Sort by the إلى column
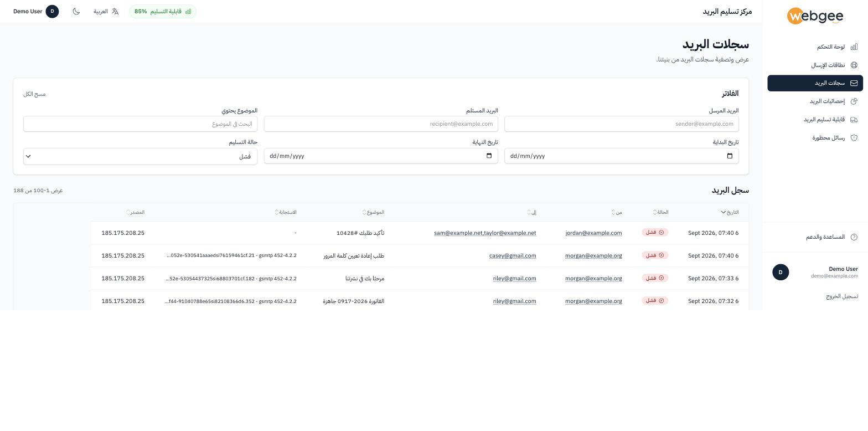868x431 pixels. (x=531, y=213)
